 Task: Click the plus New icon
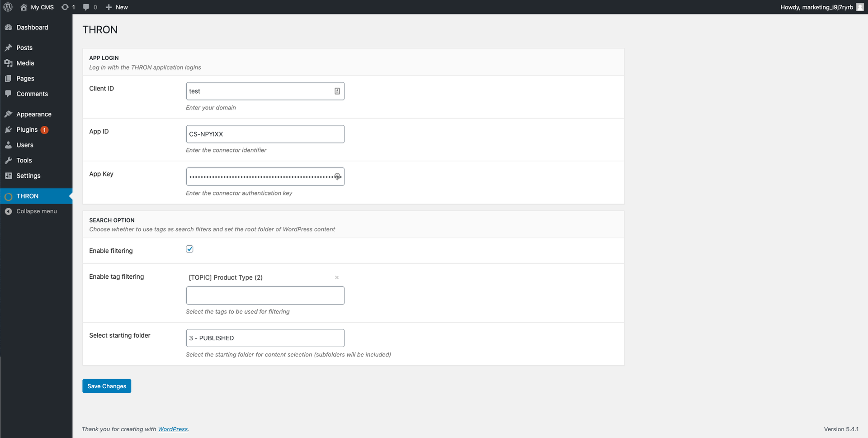point(108,7)
